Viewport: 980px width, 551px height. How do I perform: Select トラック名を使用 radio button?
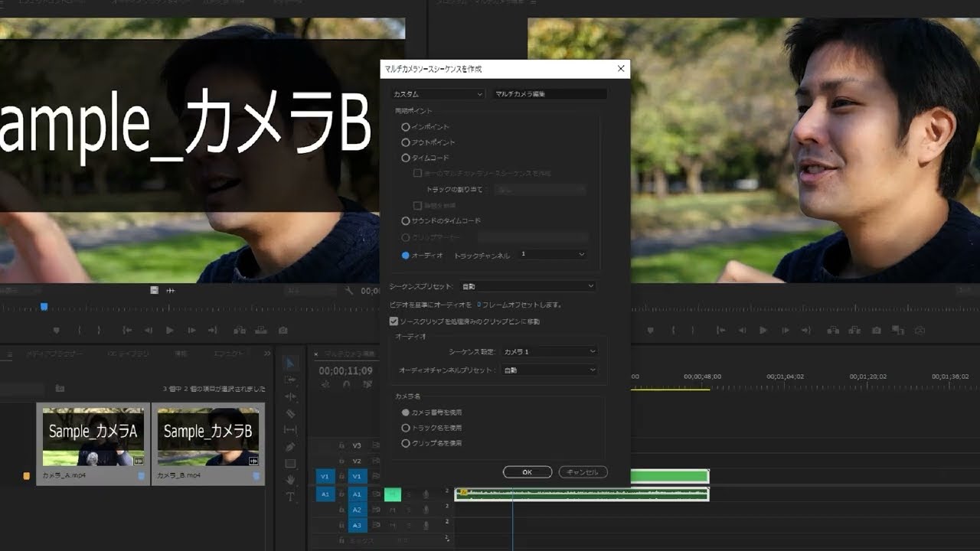pos(406,428)
